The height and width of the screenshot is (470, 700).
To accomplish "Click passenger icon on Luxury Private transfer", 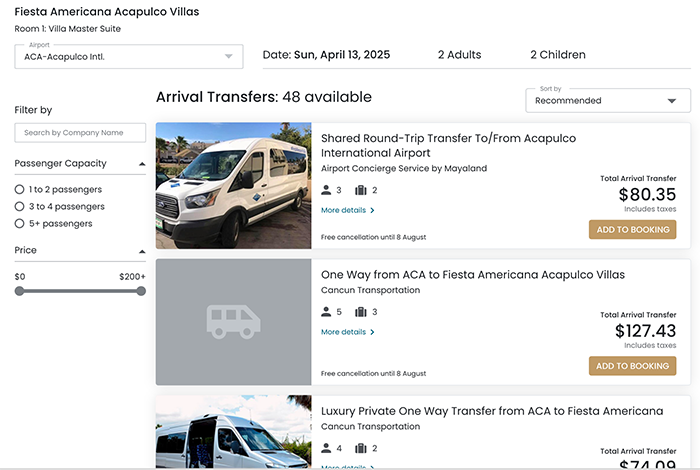I will click(x=326, y=448).
